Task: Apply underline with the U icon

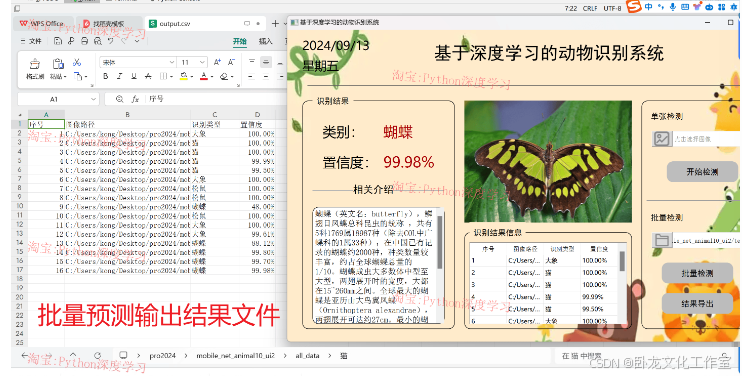Action: click(134, 76)
